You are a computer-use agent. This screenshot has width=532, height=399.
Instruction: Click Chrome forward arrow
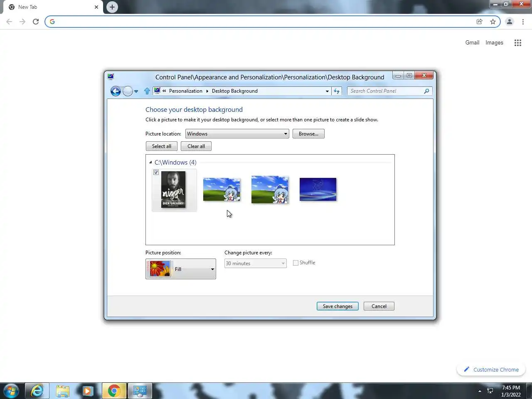click(22, 22)
